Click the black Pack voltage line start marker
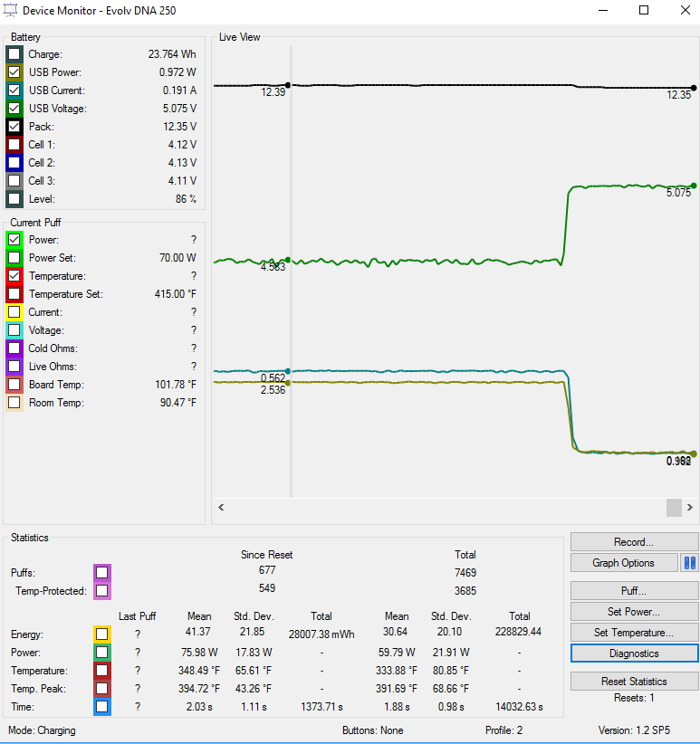700x744 pixels. pos(288,86)
